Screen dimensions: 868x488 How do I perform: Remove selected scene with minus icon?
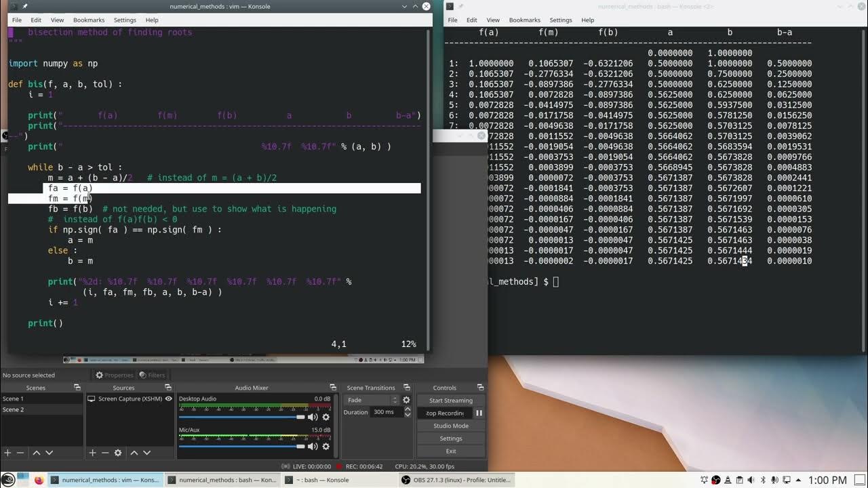20,453
